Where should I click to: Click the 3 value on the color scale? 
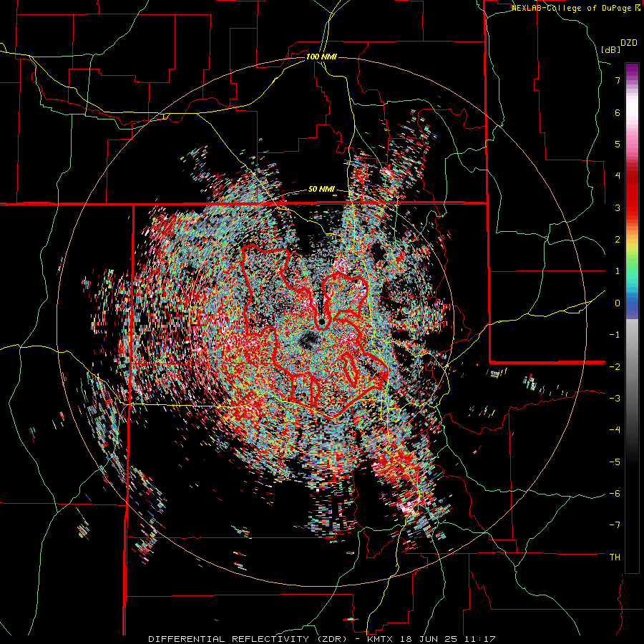pyautogui.click(x=618, y=208)
